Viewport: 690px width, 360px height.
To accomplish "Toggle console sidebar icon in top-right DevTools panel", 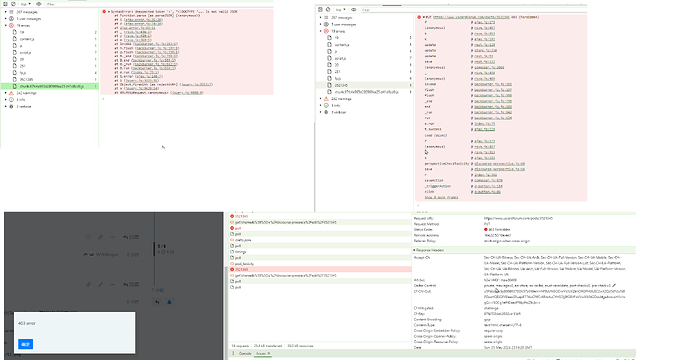I will [320, 9].
